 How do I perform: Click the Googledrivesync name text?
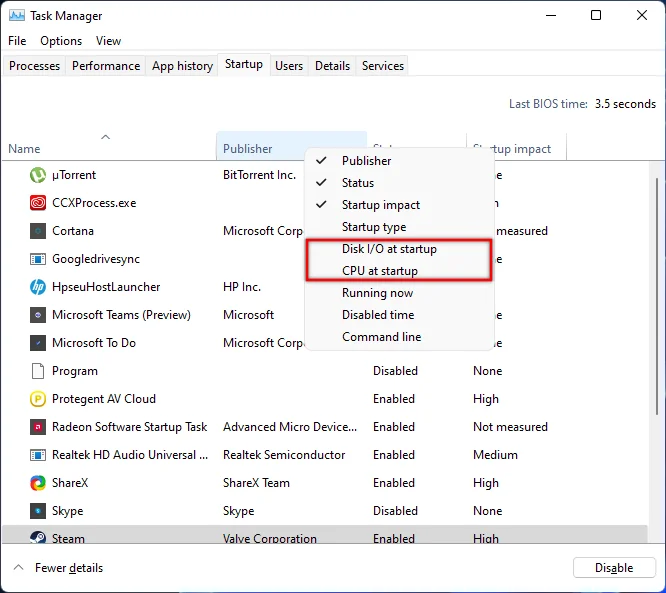(96, 259)
